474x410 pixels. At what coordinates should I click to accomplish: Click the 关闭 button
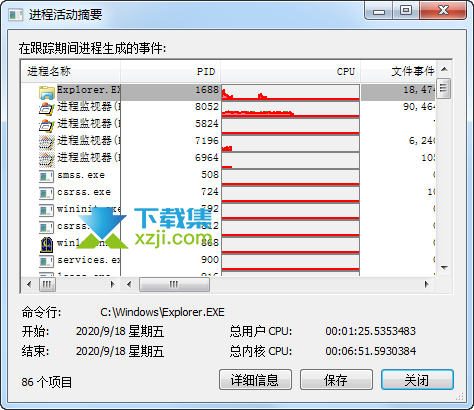click(x=417, y=380)
